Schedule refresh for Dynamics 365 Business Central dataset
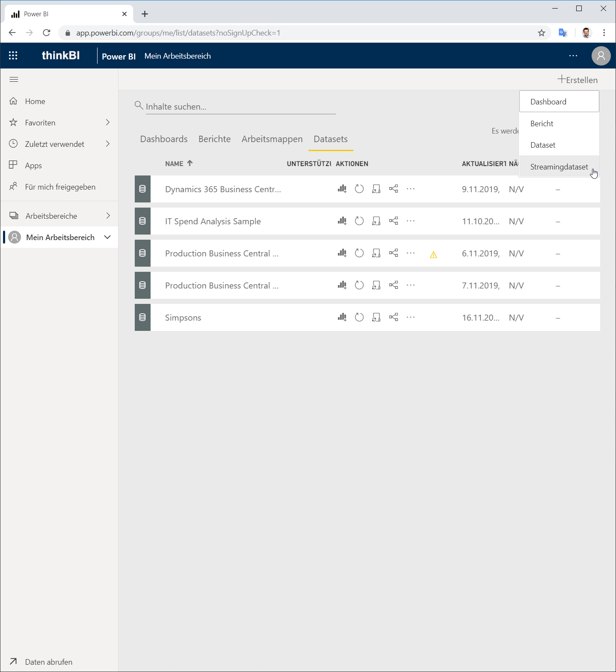This screenshot has width=616, height=672. pyautogui.click(x=376, y=189)
